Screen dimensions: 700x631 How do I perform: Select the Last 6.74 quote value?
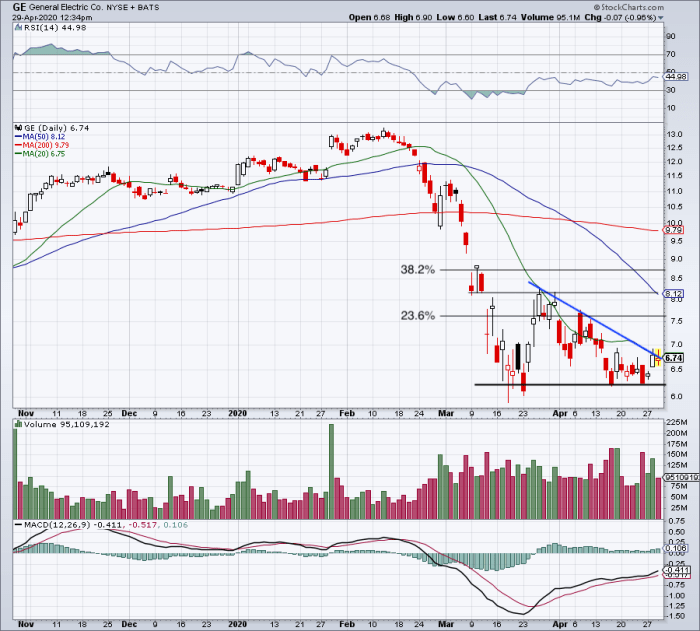tap(497, 17)
